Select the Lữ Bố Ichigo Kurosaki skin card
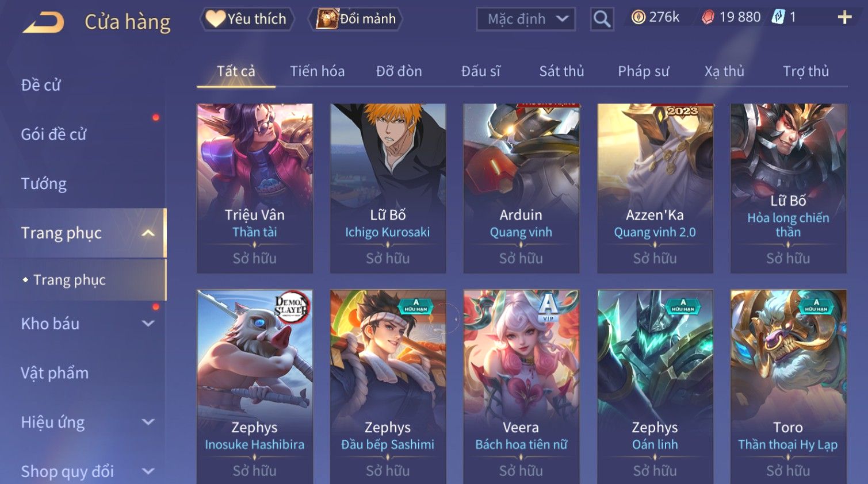The width and height of the screenshot is (868, 484). point(388,188)
